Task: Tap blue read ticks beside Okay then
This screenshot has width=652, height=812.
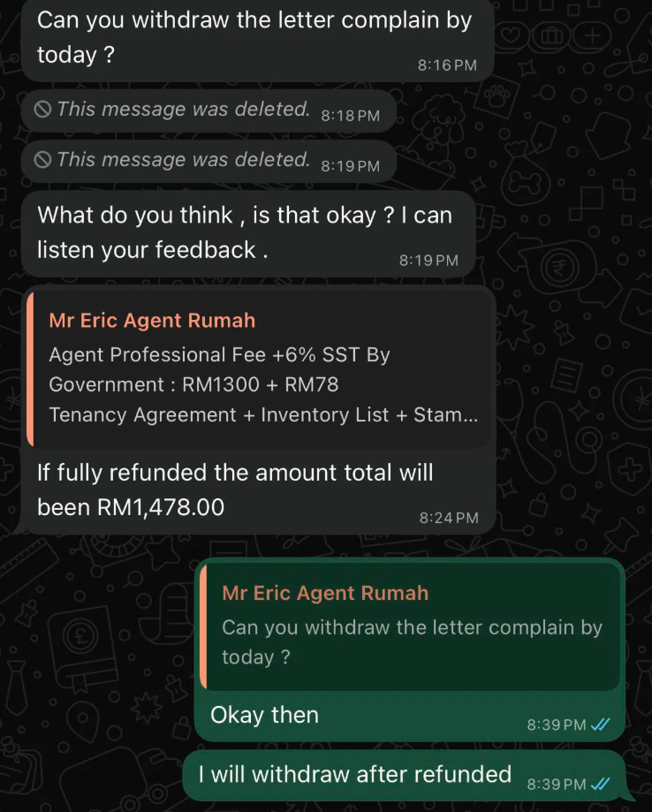Action: tap(601, 724)
